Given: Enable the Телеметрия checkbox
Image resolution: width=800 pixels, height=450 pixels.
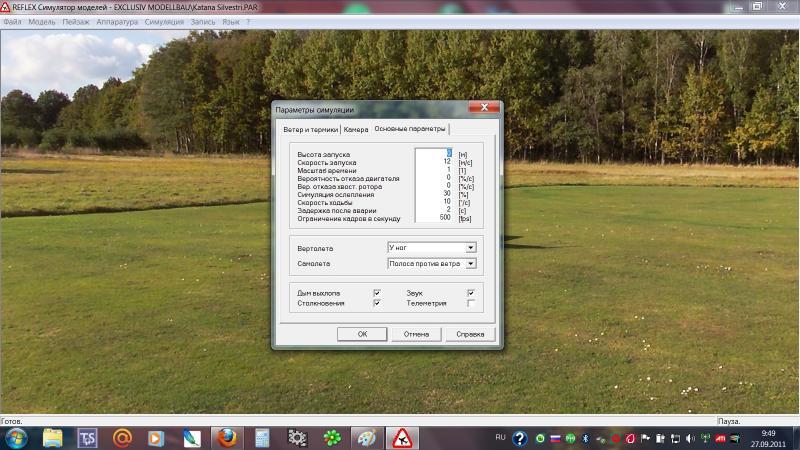Looking at the screenshot, I should [x=471, y=303].
